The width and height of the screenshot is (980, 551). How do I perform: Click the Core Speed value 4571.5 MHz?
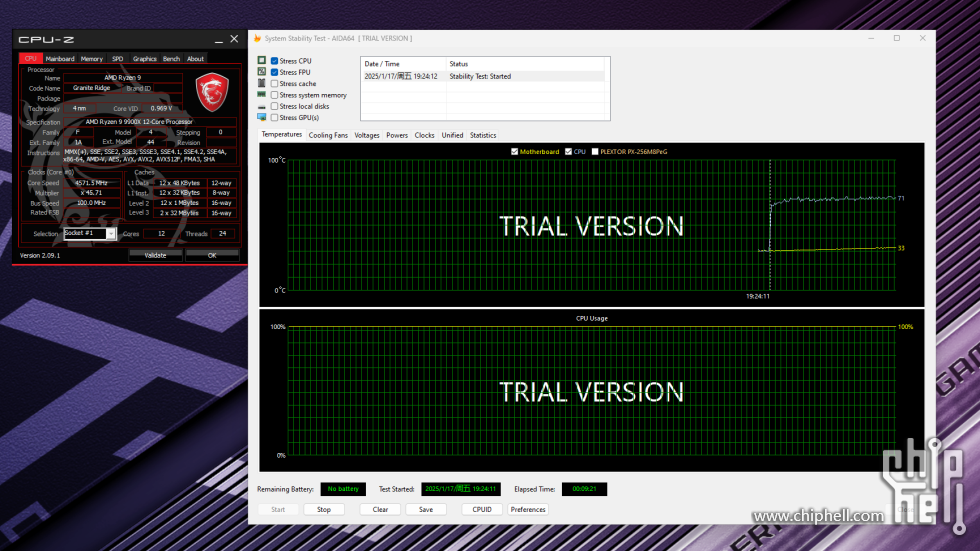click(91, 183)
